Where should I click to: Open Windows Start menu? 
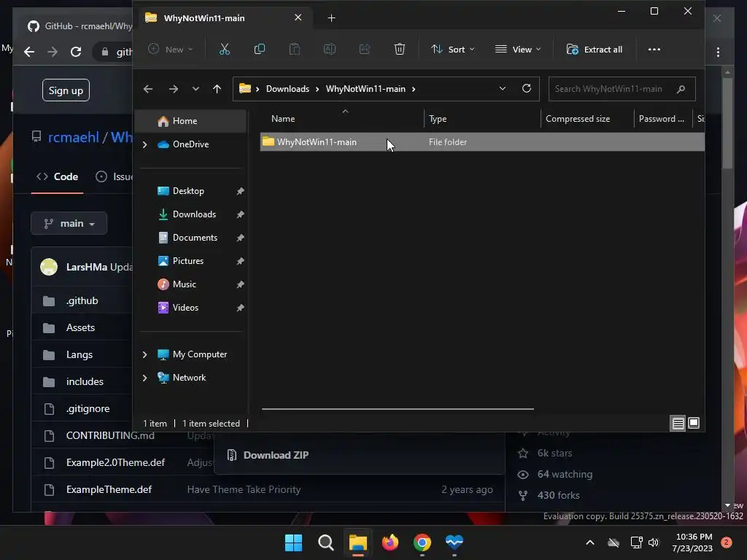pyautogui.click(x=293, y=542)
